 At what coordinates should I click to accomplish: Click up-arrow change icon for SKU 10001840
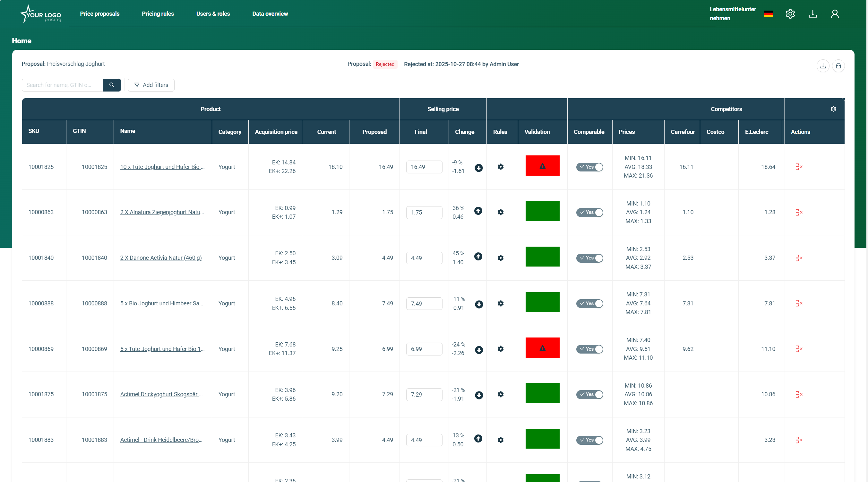pos(478,256)
